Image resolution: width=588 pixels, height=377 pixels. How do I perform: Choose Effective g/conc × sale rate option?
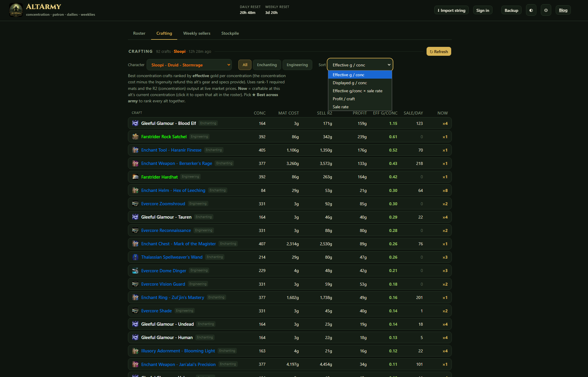(x=360, y=91)
